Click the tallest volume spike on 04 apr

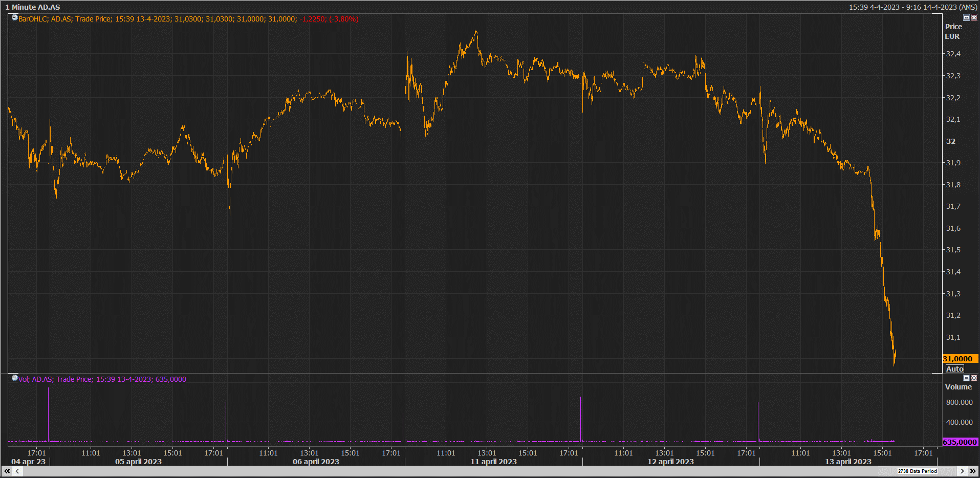point(49,415)
